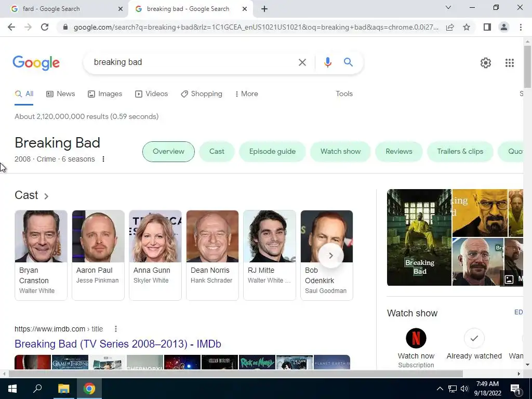Go back to the previous page
This screenshot has height=399, width=532.
coord(11,27)
